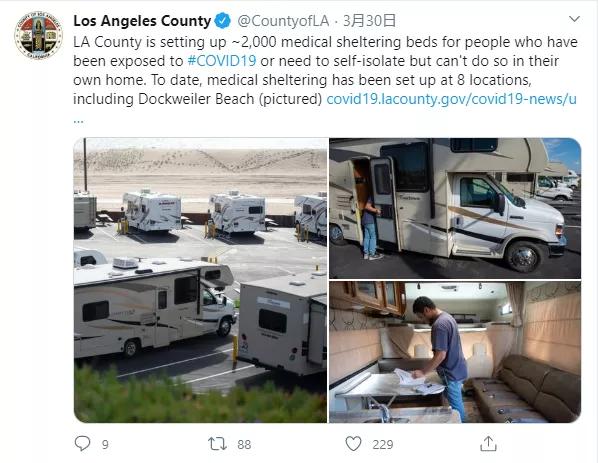Image resolution: width=598 pixels, height=463 pixels.
Task: Click the retweet arrows icon
Action: [x=217, y=444]
